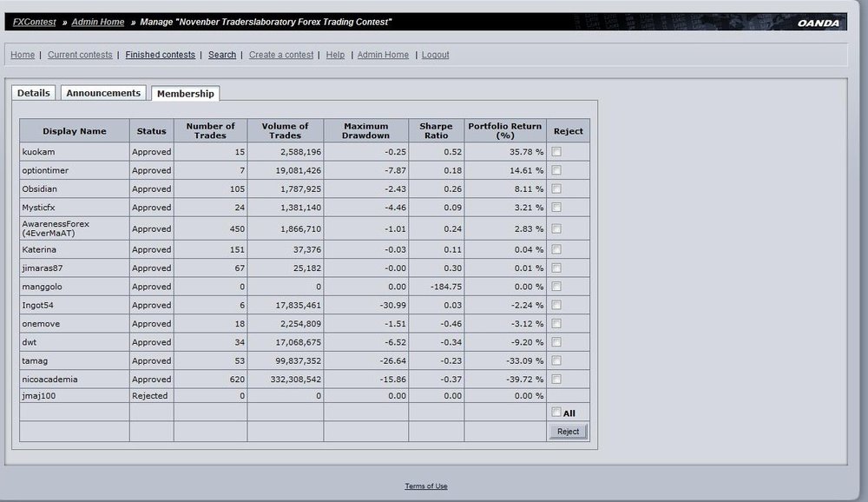This screenshot has width=868, height=502.
Task: Check the reject box for tamag
Action: point(556,360)
